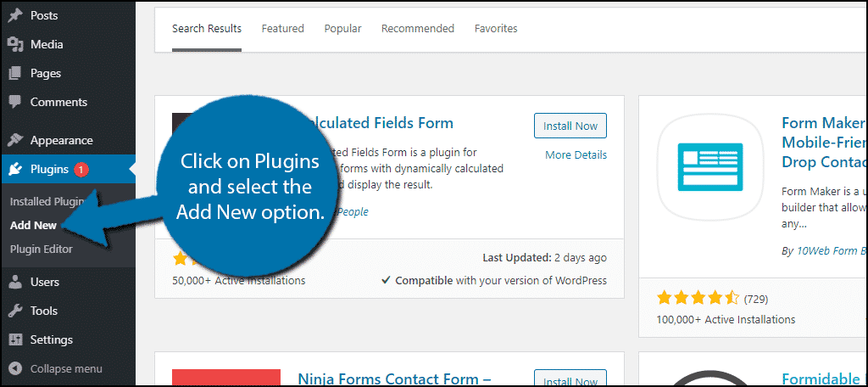Install the Calculated Fields Form plugin
Screen dimensions: 868x387
(x=570, y=126)
